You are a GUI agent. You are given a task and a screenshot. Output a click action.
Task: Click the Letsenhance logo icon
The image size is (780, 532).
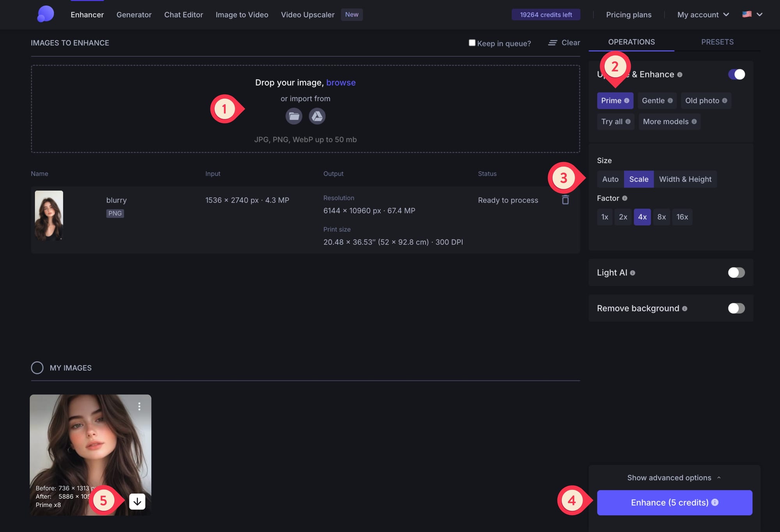[x=45, y=14]
